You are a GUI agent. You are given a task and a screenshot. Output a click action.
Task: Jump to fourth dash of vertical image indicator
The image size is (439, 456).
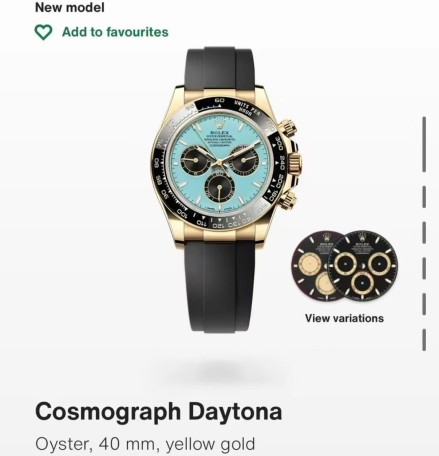tap(424, 268)
